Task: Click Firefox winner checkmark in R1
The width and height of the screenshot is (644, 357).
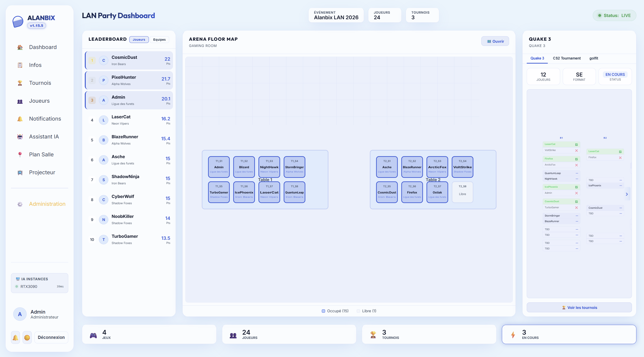Action: coord(576,159)
